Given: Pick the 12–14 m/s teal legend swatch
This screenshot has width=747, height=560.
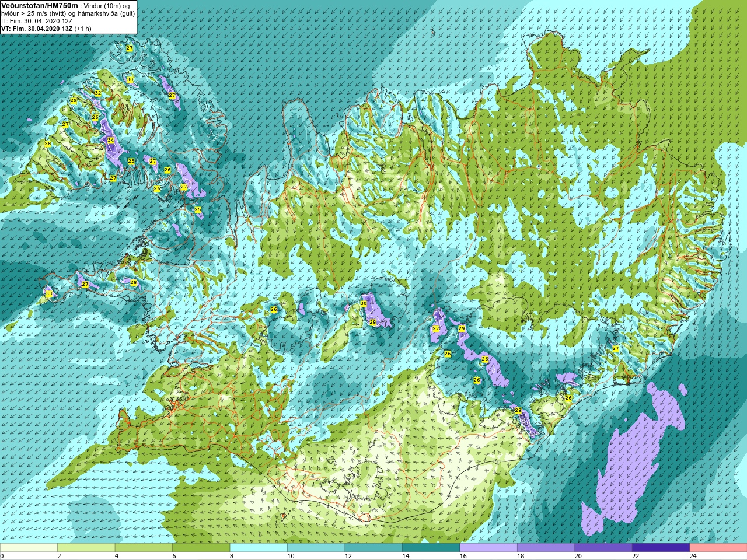Looking at the screenshot, I should [x=373, y=548].
